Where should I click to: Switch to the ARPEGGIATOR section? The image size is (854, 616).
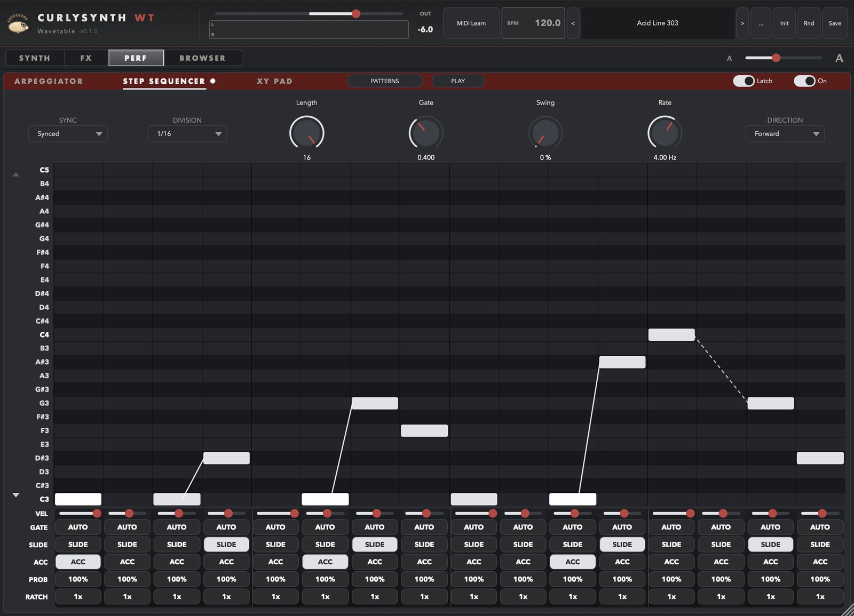click(x=49, y=81)
